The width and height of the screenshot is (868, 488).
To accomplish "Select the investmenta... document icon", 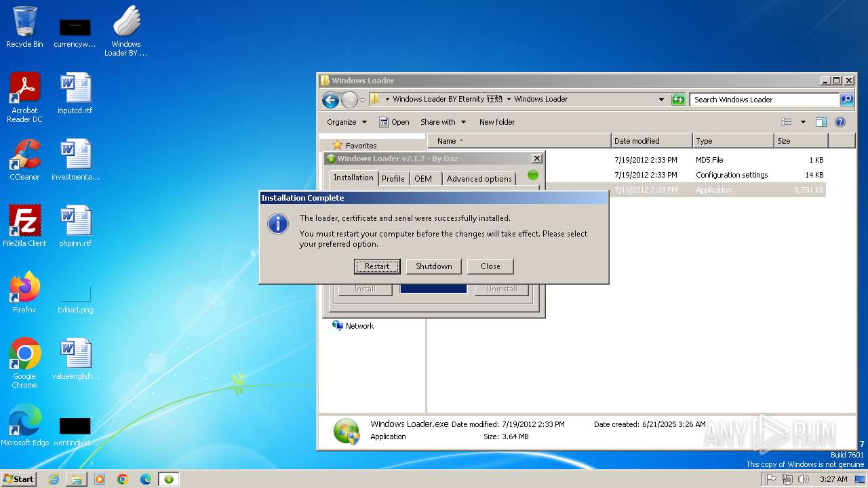I will pos(75,160).
